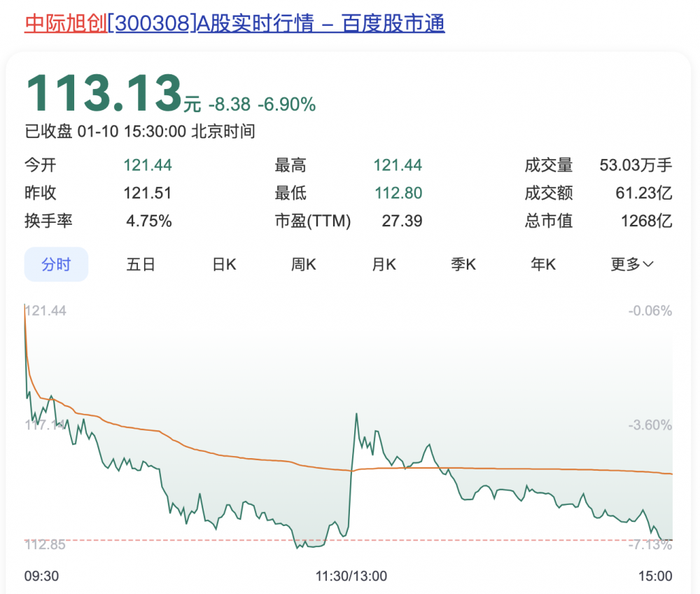Open the 中际旭创 百度股市通 title link
Screen dimensions: 700x594
pyautogui.click(x=234, y=24)
